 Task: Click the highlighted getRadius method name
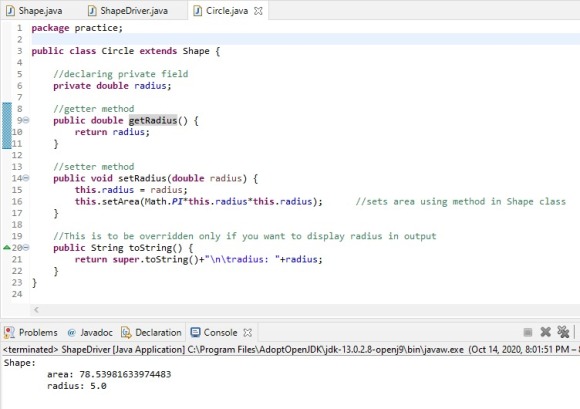[x=153, y=120]
